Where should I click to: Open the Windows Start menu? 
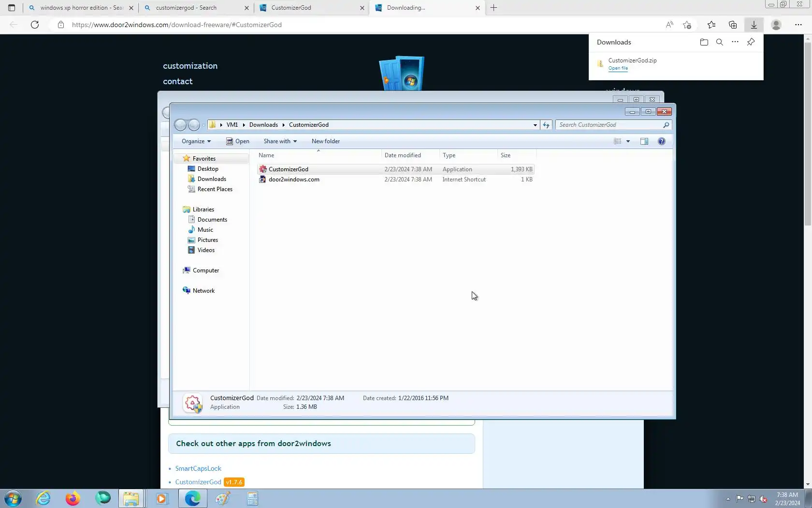pyautogui.click(x=13, y=498)
